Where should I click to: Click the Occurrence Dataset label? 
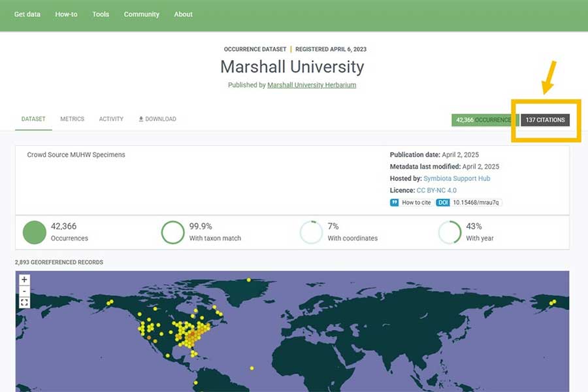click(255, 49)
